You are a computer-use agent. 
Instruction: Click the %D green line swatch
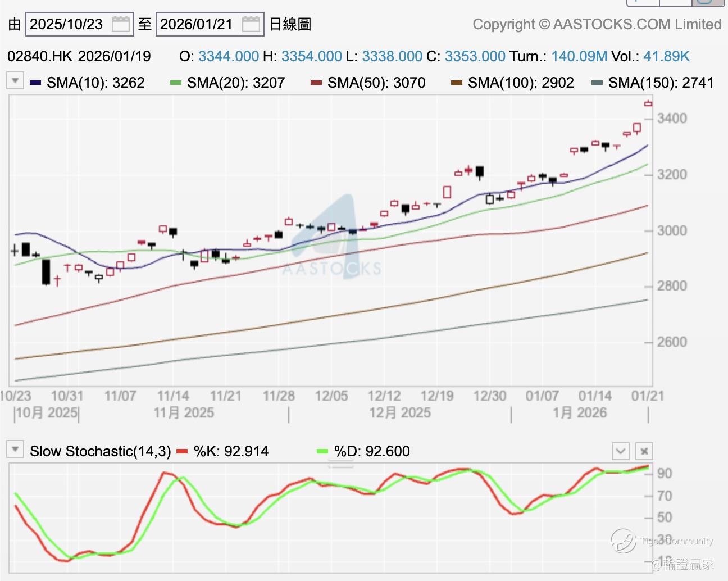coord(322,451)
